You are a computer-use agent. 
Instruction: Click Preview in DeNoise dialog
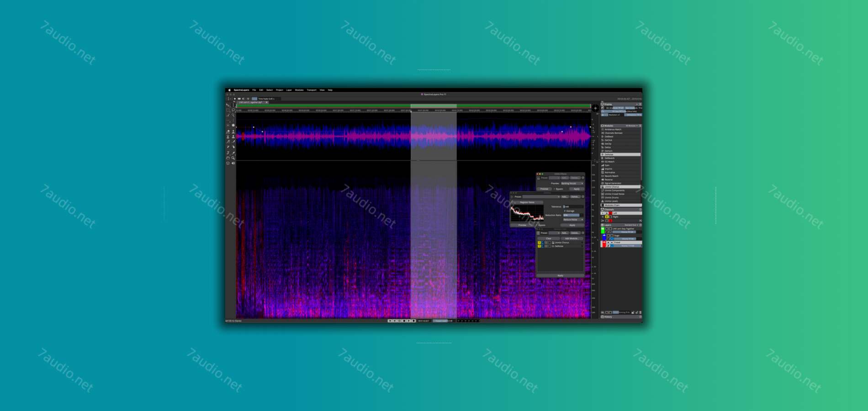(522, 225)
